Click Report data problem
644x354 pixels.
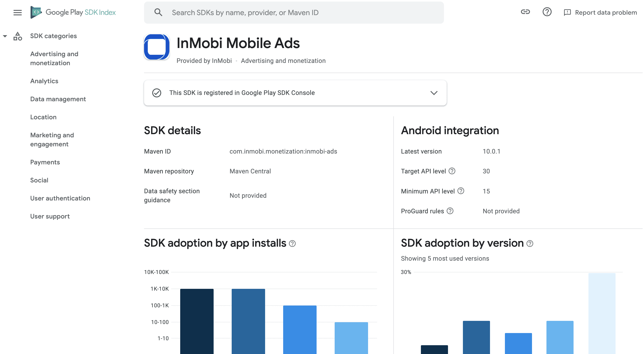605,12
